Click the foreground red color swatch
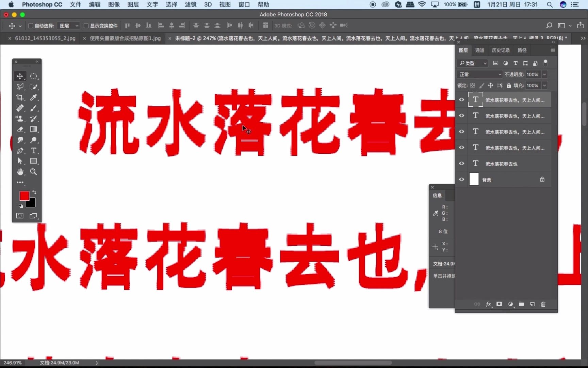Viewport: 588px width, 368px height. [24, 196]
